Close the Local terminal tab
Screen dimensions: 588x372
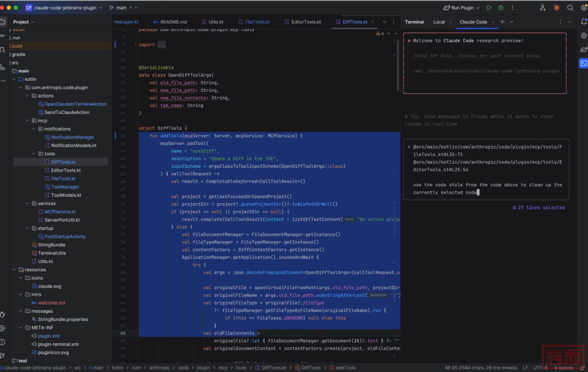450,22
